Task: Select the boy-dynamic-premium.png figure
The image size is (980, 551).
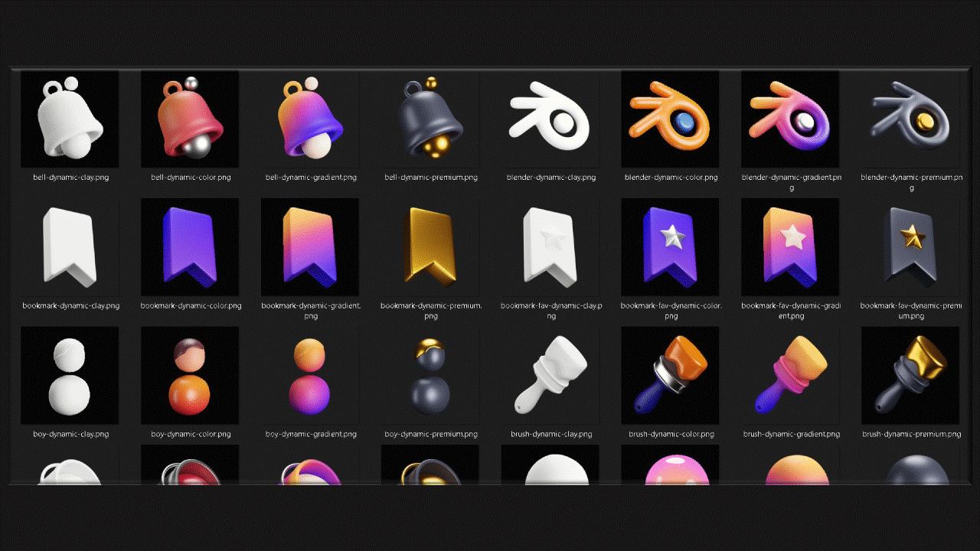Action: tap(430, 376)
